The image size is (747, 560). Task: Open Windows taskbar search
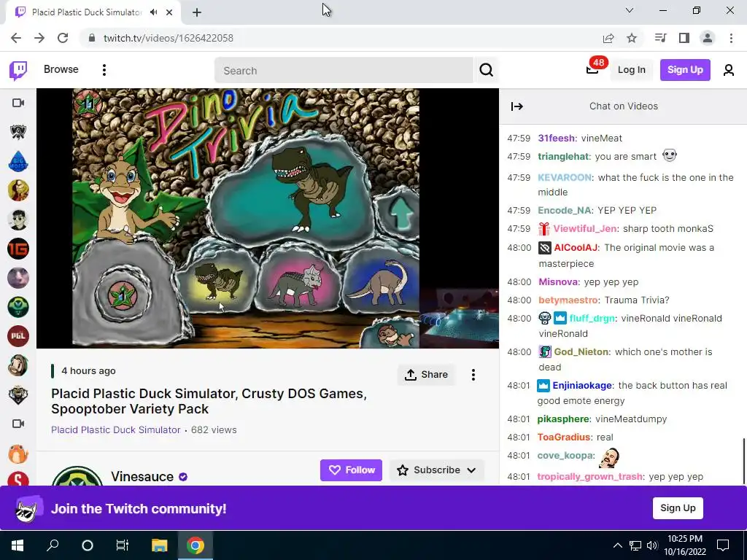click(x=53, y=545)
